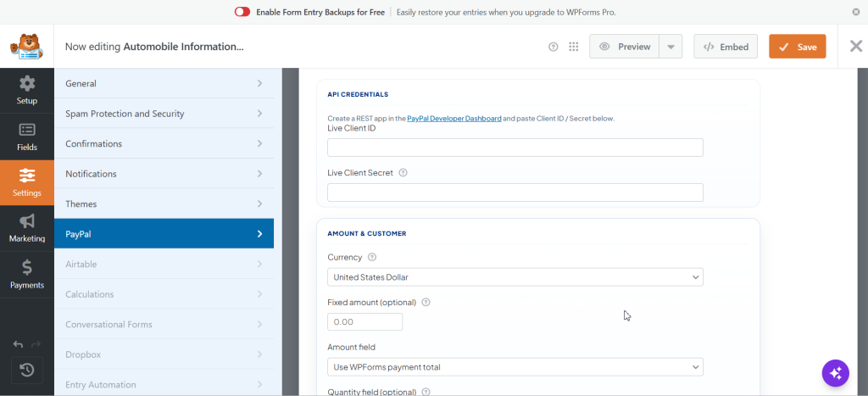
Task: Select the Dropbox settings item
Action: pyautogui.click(x=164, y=354)
